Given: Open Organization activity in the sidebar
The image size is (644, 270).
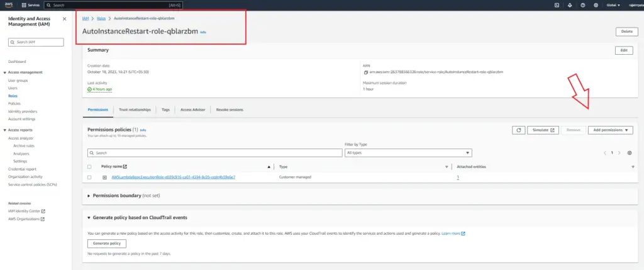Looking at the screenshot, I should point(25,177).
